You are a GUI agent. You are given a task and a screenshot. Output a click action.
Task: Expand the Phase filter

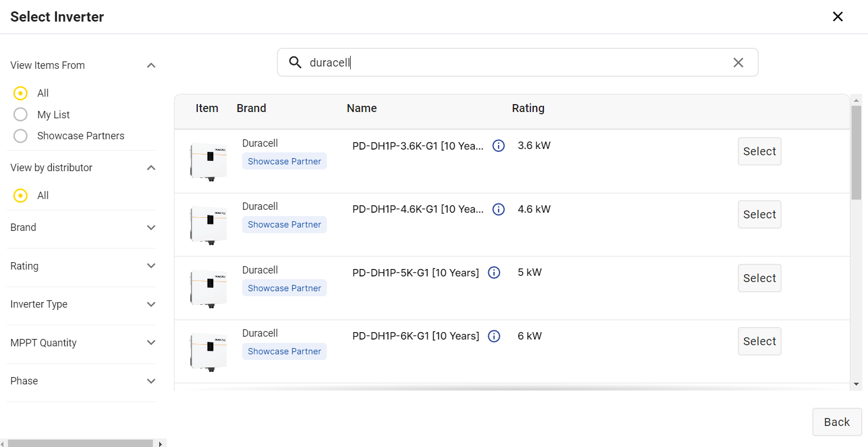151,381
